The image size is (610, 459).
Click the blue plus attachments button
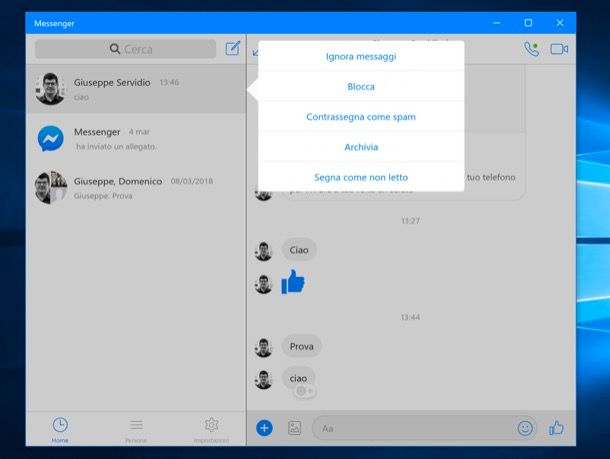264,428
